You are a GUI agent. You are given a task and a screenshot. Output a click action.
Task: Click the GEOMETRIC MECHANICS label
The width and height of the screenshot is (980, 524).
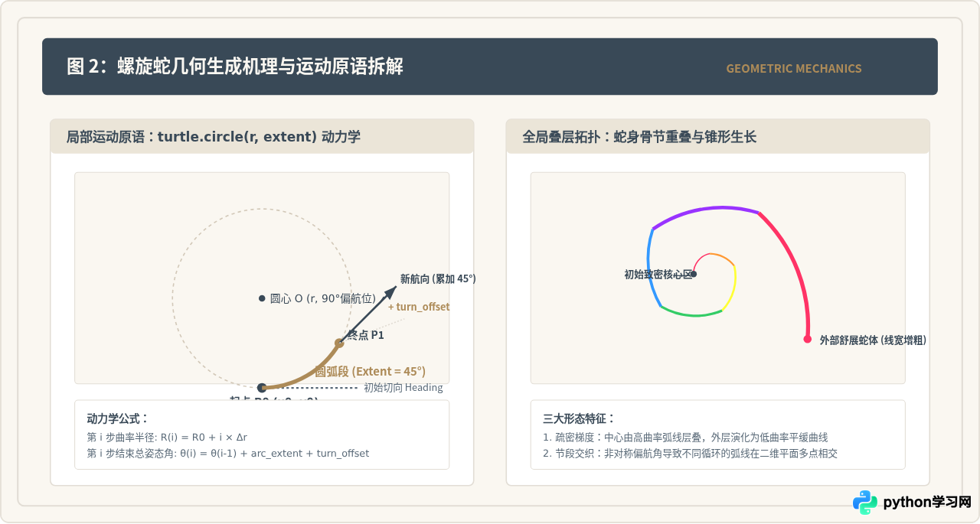coord(794,69)
